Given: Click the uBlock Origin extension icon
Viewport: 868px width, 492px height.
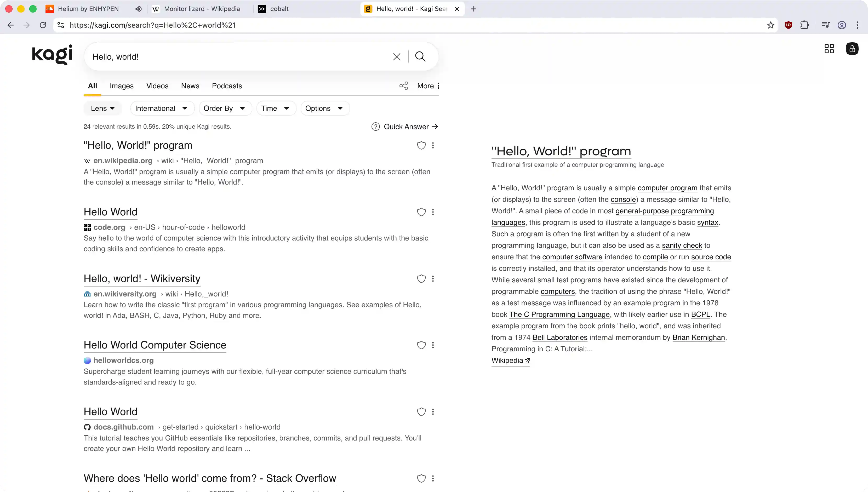Looking at the screenshot, I should 789,25.
